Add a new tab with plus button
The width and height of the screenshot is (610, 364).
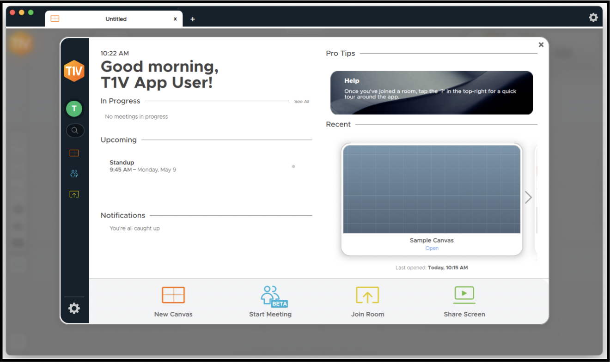click(193, 19)
